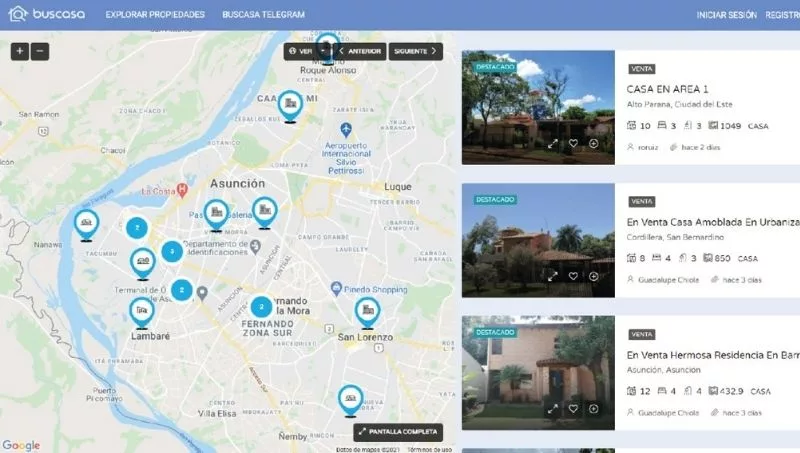
Task: Zoom in the map with plus button
Action: pos(20,51)
